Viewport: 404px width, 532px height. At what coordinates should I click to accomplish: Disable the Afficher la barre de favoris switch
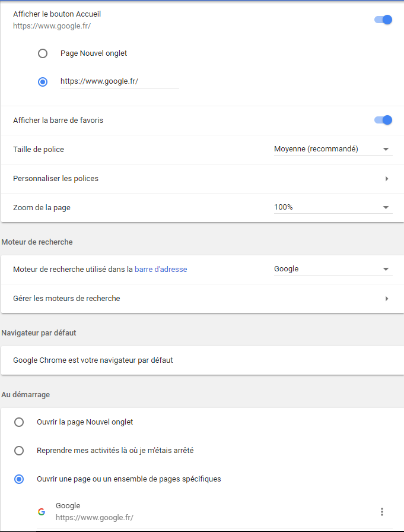click(x=383, y=120)
